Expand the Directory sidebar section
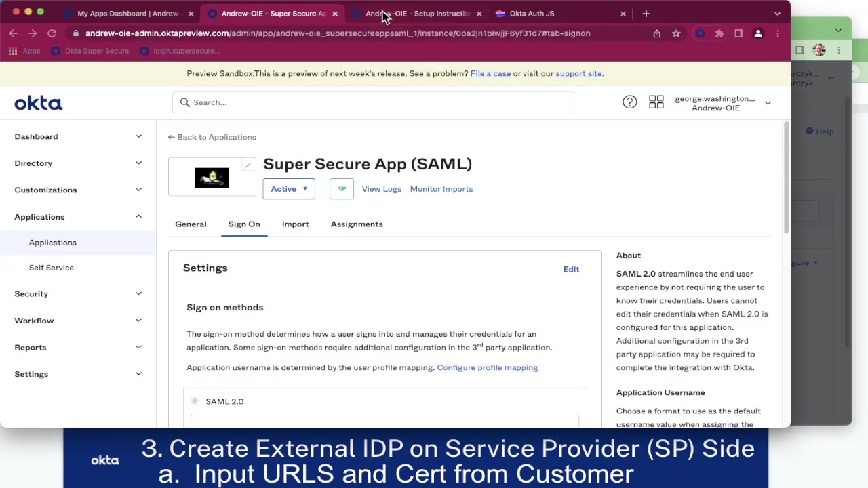Viewport: 868px width, 488px height. pos(78,163)
